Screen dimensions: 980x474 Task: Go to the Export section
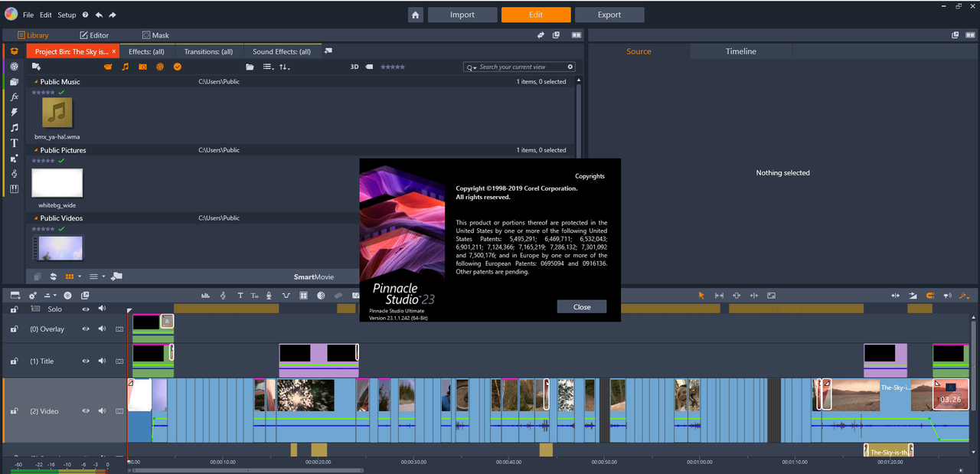point(609,15)
